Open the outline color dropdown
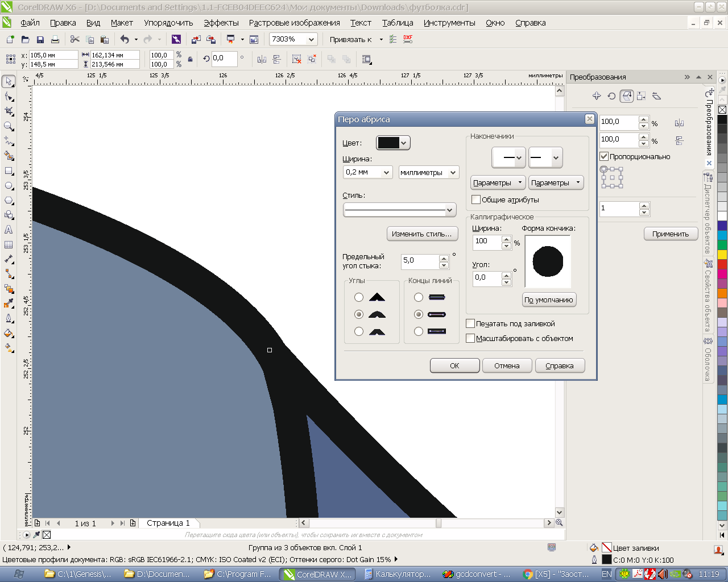Viewport: 728px width, 582px height. pyautogui.click(x=393, y=143)
